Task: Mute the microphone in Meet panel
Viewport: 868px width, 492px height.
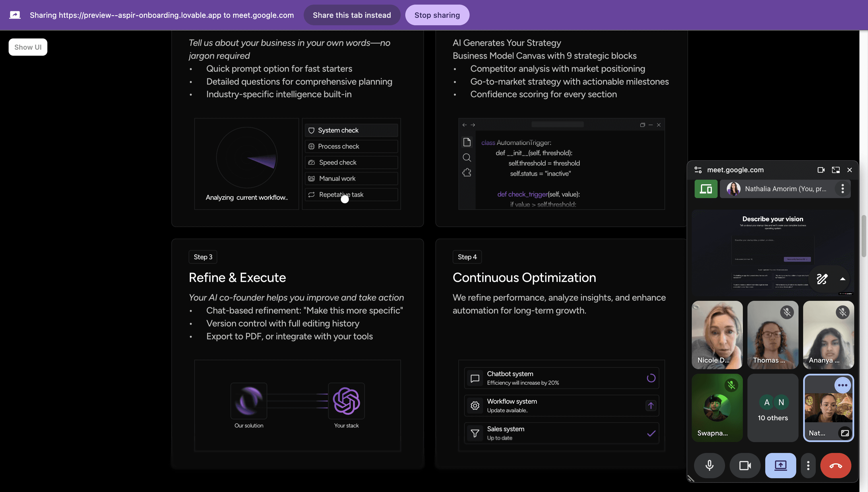Action: [709, 465]
